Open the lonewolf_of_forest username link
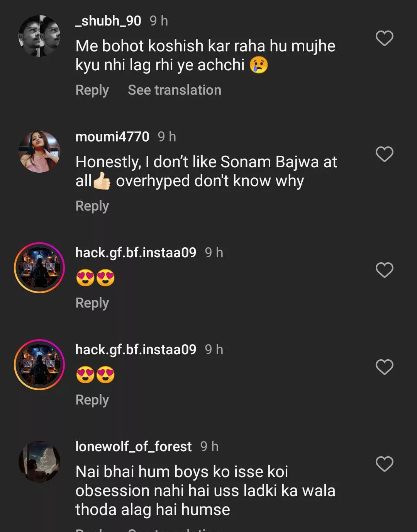Image resolution: width=417 pixels, height=532 pixels. pos(134,447)
